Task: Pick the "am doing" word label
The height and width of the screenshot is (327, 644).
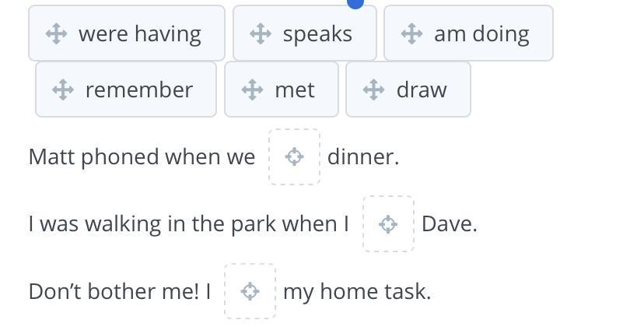Action: 481,33
